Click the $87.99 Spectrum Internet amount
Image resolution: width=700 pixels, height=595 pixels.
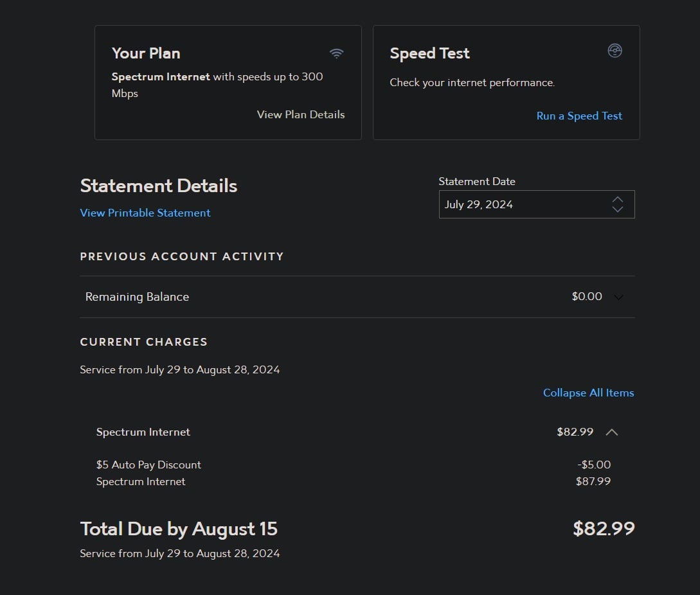593,481
